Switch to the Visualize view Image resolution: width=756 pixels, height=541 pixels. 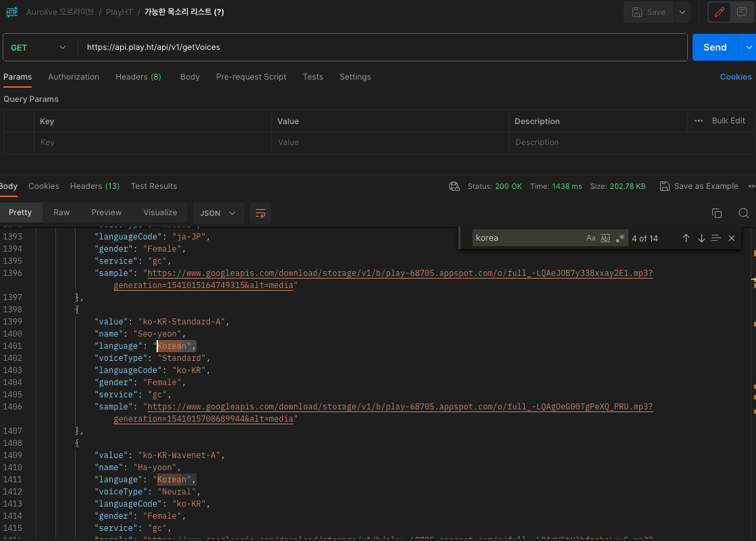160,212
